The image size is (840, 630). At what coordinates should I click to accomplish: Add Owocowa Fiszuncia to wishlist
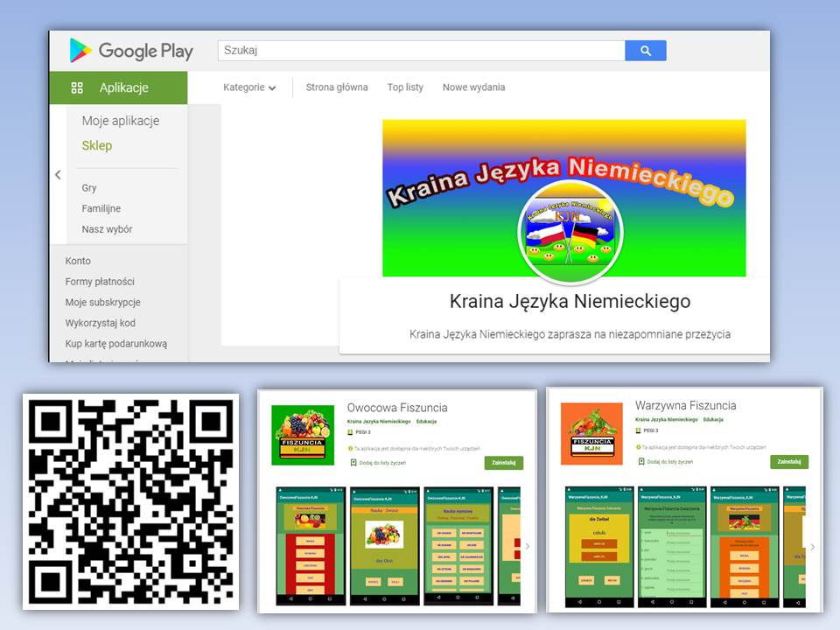(x=378, y=462)
